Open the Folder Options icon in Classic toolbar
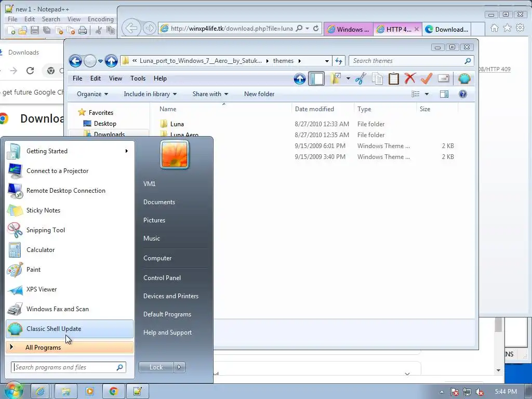The width and height of the screenshot is (532, 399). point(336,79)
